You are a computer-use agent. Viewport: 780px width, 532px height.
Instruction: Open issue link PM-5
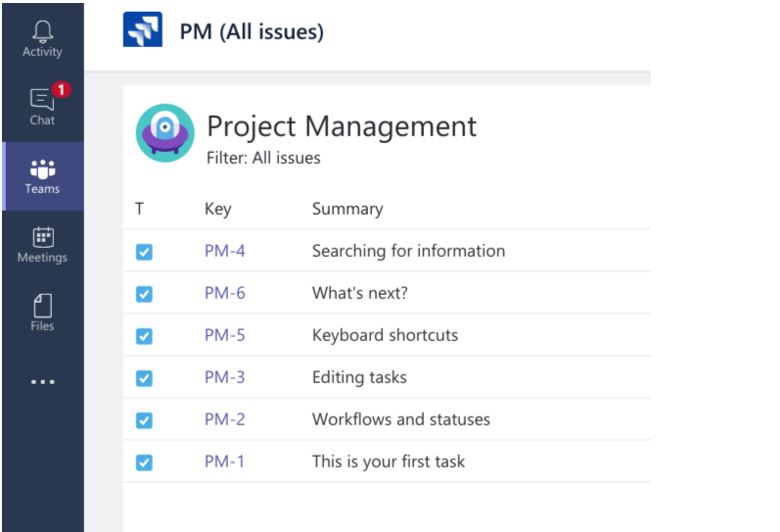(x=225, y=335)
